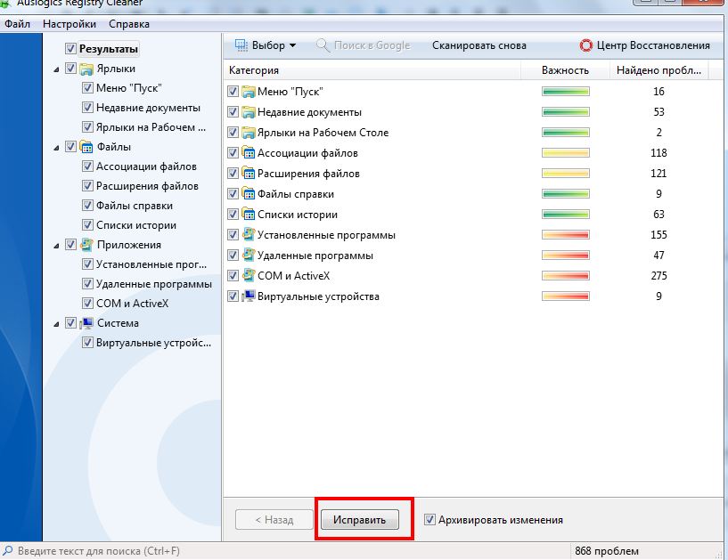Toggle the Результаты root checkbox
This screenshot has height=560, width=728.
(x=70, y=49)
